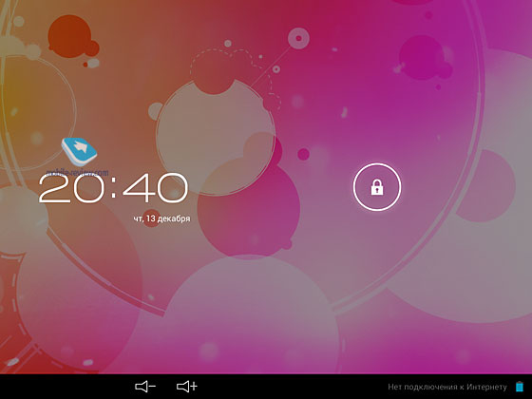Tap the 20:40 clock widget
The width and height of the screenshot is (532, 399).
tap(113, 188)
